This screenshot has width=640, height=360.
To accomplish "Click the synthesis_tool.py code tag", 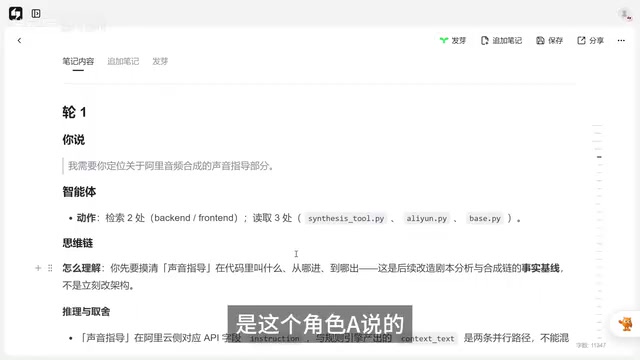I will [346, 218].
